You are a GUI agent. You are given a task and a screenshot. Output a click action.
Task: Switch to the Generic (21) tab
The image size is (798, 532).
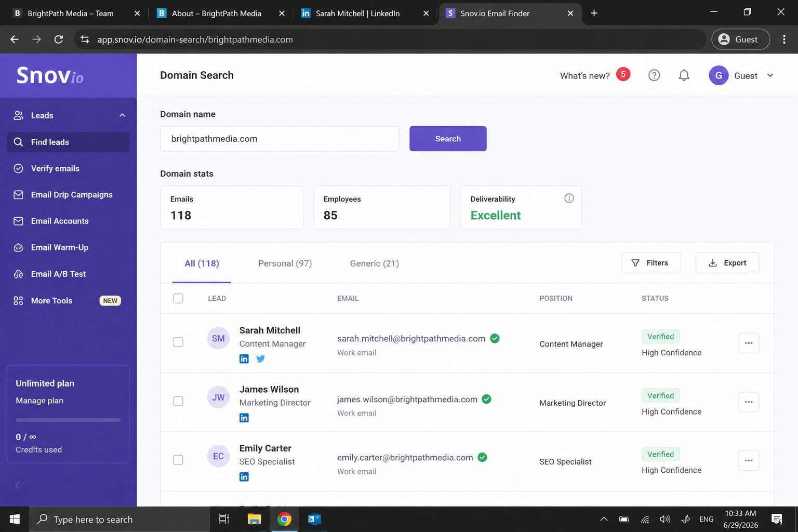coord(375,263)
